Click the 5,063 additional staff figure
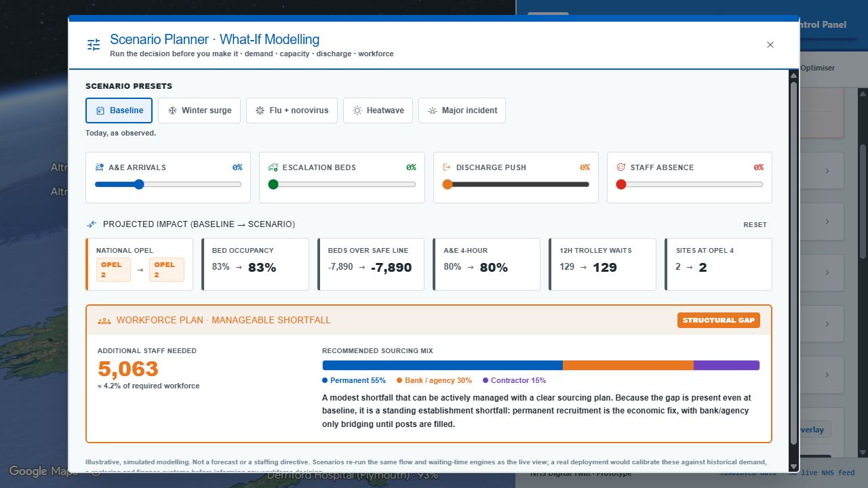 (x=128, y=369)
